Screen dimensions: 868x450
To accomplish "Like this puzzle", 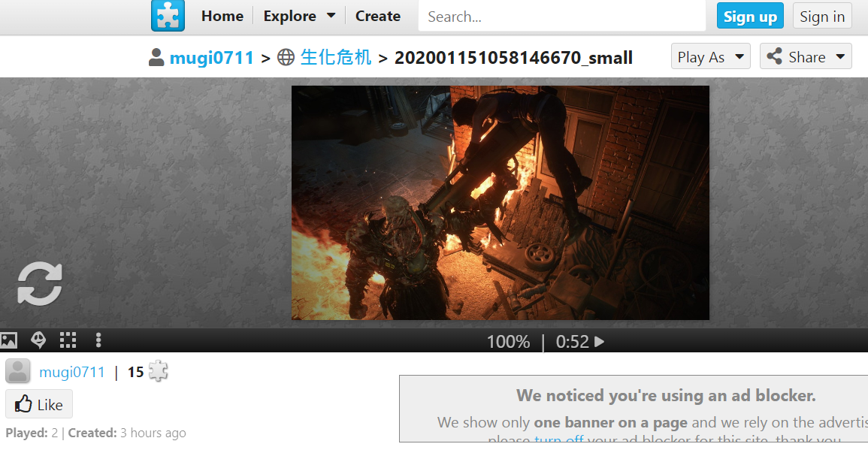I will tap(39, 404).
